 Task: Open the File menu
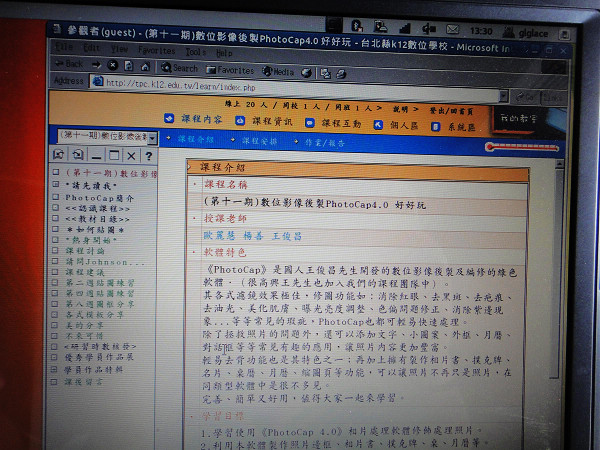(x=64, y=47)
